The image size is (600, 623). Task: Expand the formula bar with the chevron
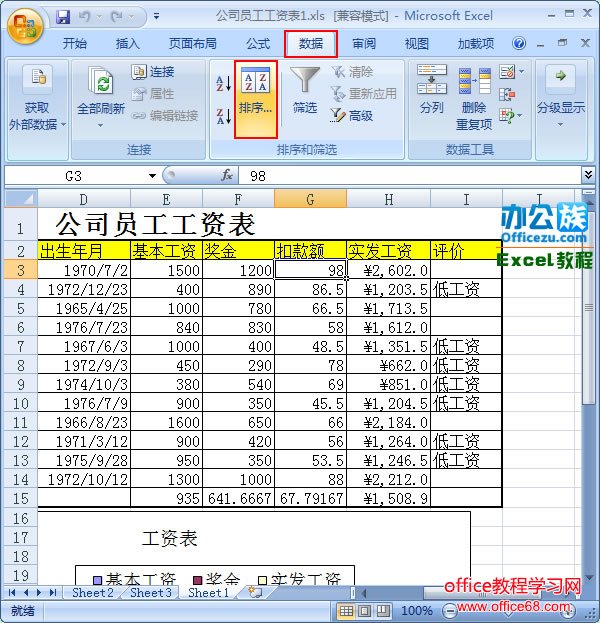tap(588, 174)
